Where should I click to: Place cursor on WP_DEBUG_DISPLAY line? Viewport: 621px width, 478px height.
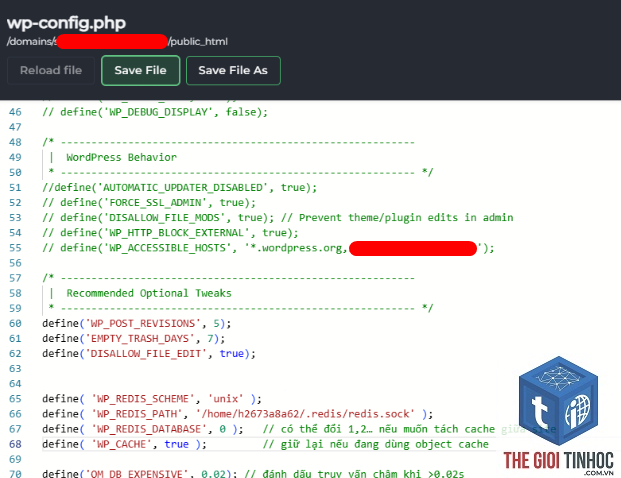pos(155,112)
